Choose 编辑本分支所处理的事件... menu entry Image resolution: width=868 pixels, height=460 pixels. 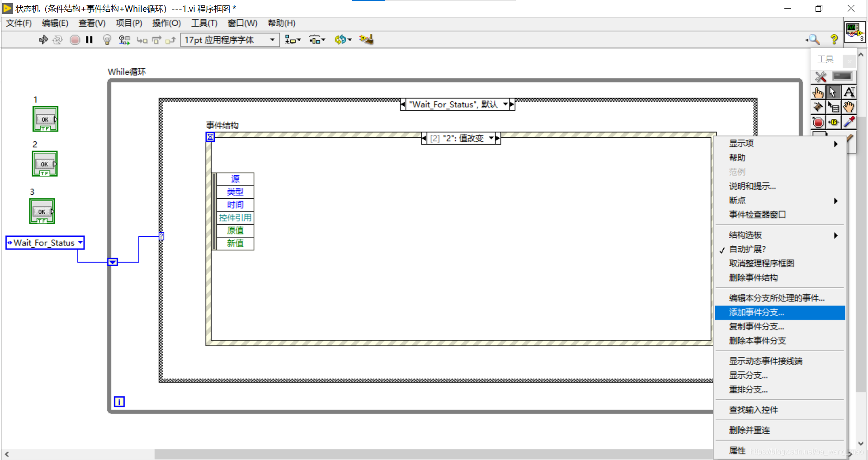pos(780,298)
